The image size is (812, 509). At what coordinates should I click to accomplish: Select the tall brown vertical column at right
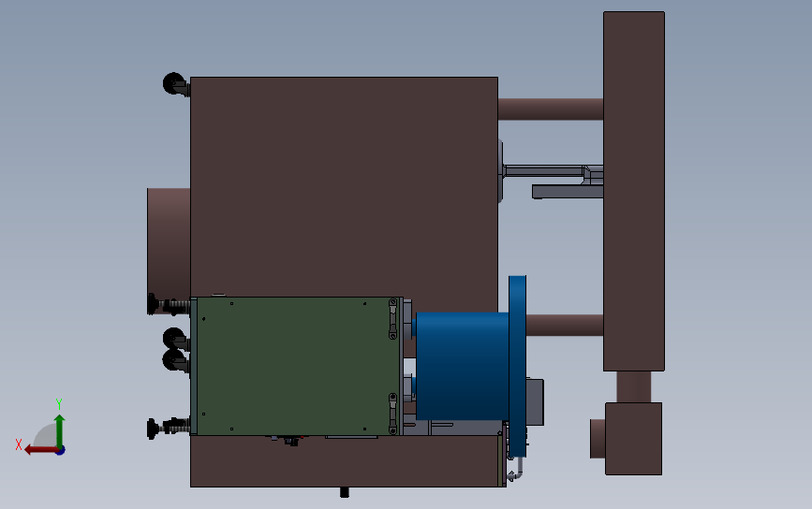(x=634, y=191)
